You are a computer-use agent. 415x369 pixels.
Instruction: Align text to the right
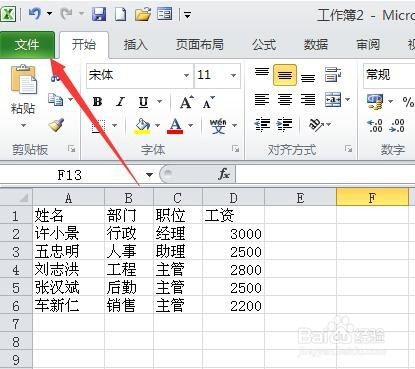(308, 99)
